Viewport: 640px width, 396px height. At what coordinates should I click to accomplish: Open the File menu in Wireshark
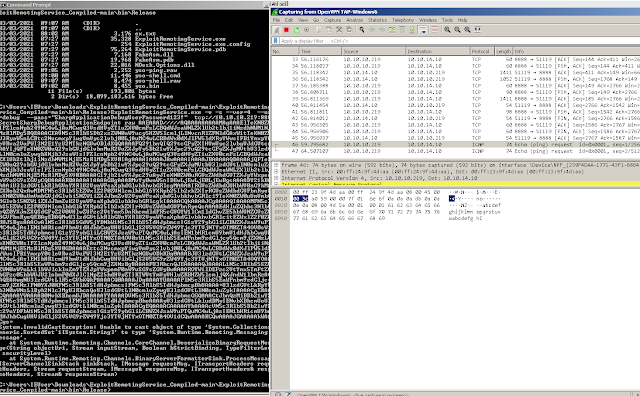pyautogui.click(x=276, y=20)
